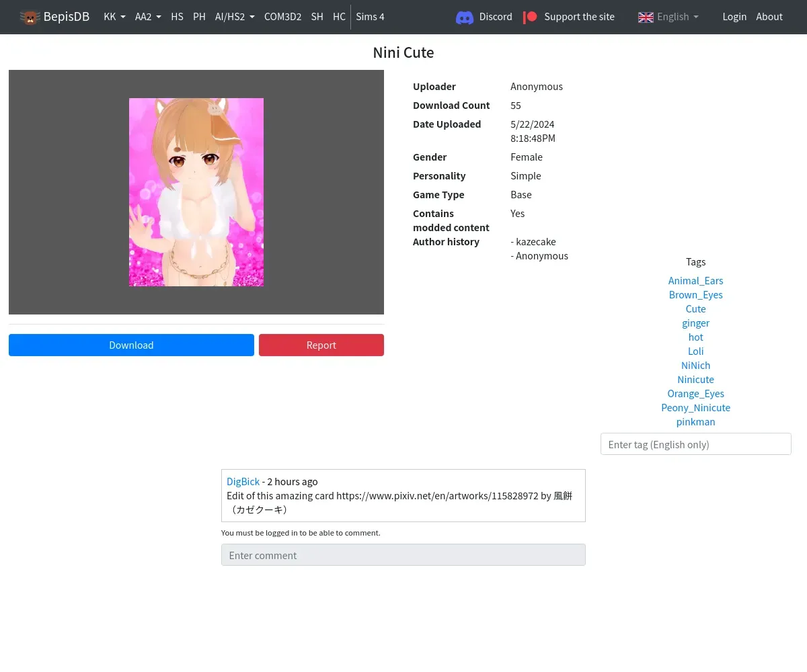Click the Enter tag input field
The image size is (807, 672).
click(x=696, y=444)
